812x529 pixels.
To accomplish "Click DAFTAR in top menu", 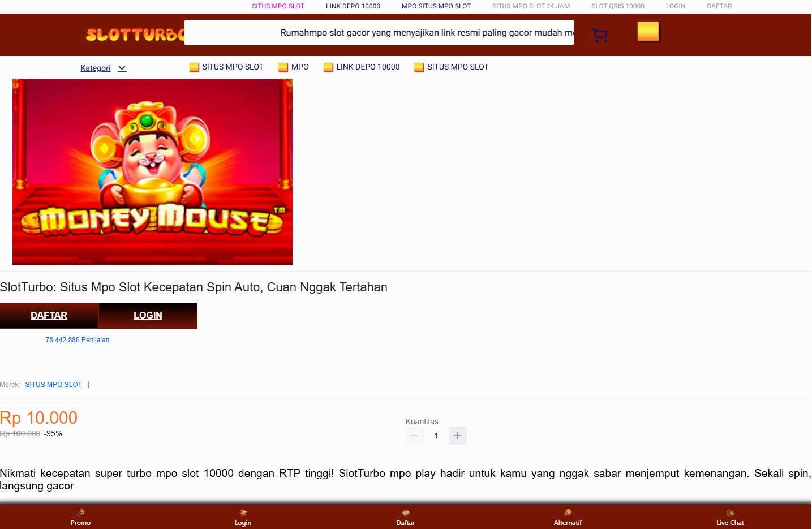I will point(719,6).
